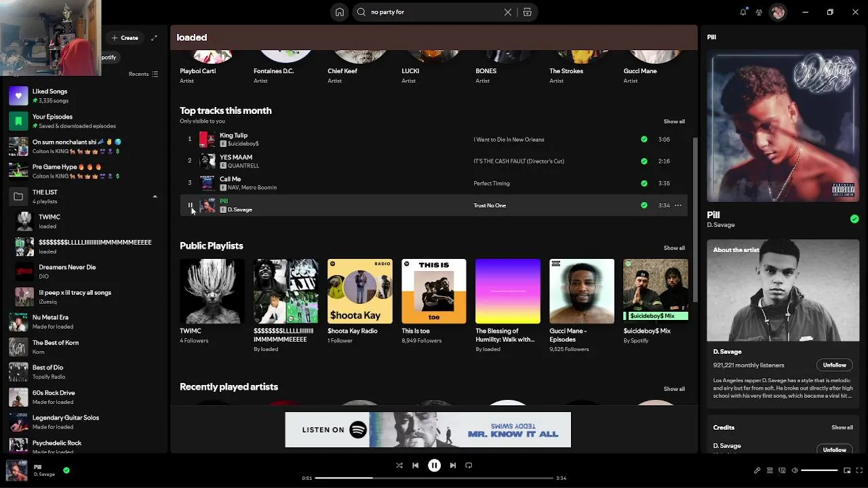Open the $uicideboy$ Mix card
Viewport: 868px width, 488px height.
click(x=656, y=302)
